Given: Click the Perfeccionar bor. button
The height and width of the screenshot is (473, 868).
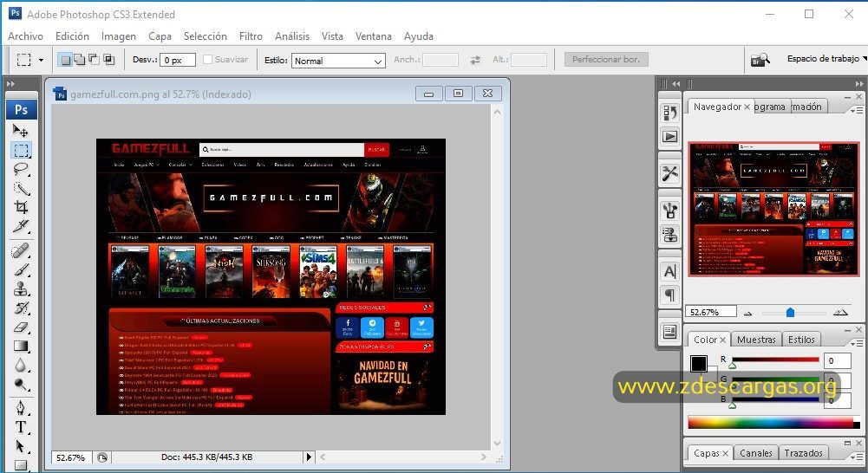Looking at the screenshot, I should 606,59.
